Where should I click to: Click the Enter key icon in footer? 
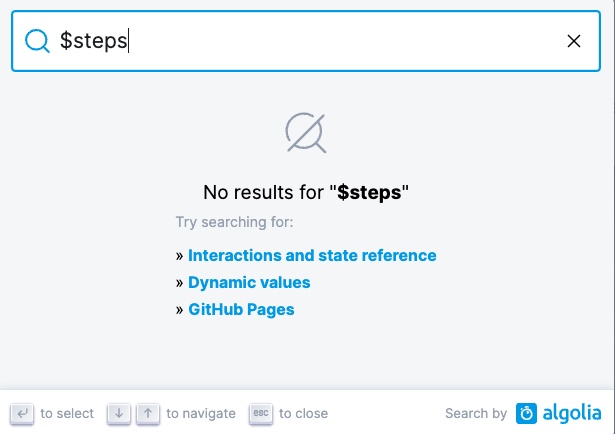click(22, 413)
